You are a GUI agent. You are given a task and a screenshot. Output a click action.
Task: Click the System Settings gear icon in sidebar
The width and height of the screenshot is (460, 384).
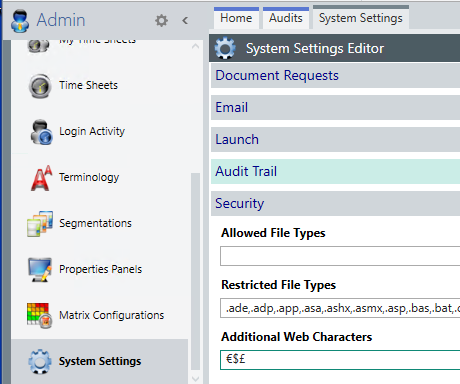(x=40, y=361)
